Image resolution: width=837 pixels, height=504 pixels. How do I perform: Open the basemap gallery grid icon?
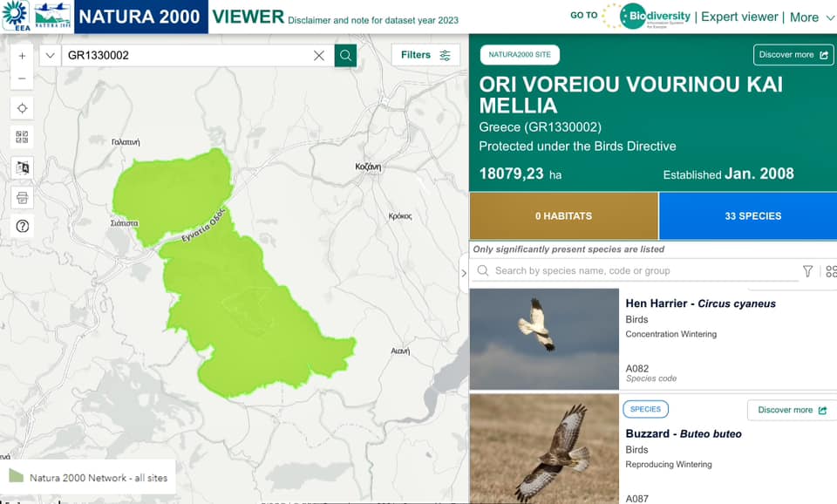point(22,137)
